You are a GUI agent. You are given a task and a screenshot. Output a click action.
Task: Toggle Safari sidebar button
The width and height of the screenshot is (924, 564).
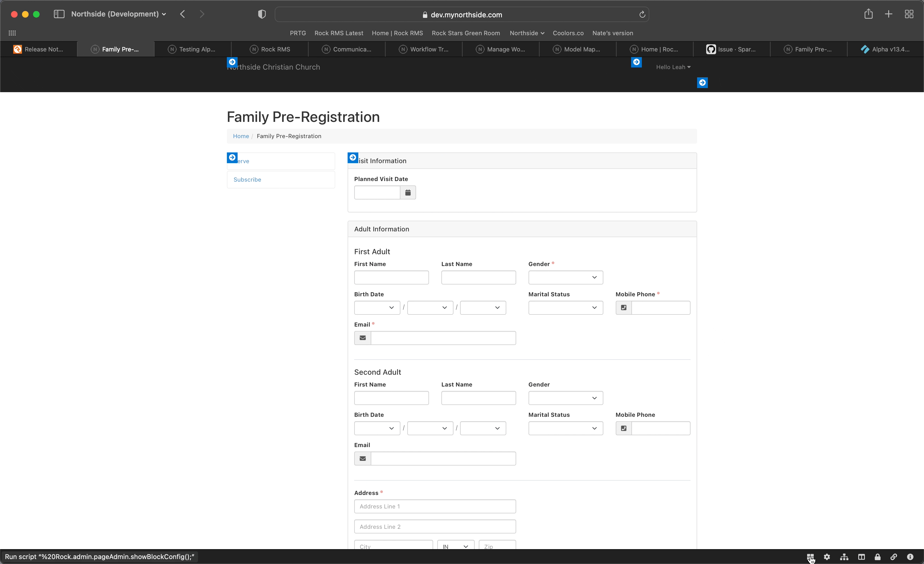[x=59, y=14]
